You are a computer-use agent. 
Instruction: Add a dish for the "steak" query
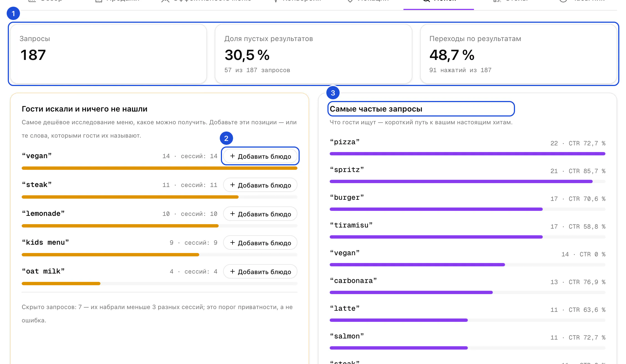point(260,185)
